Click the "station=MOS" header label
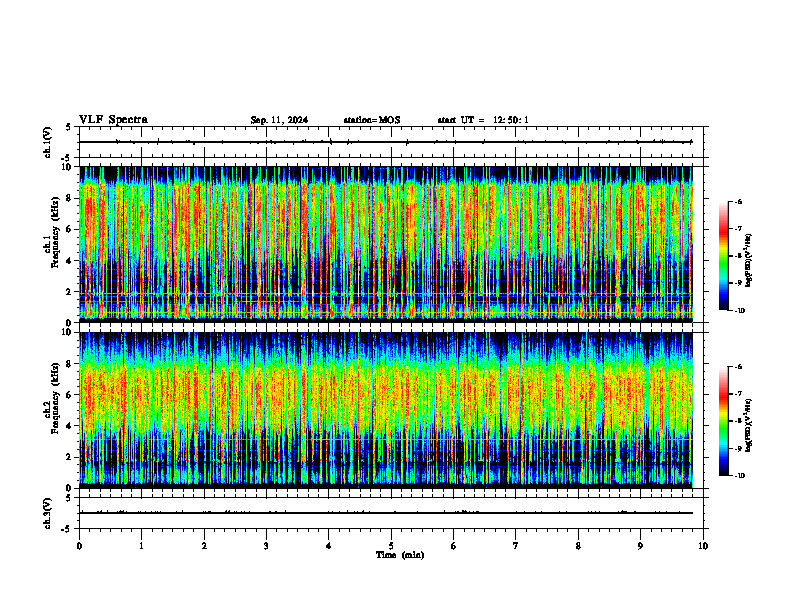 click(372, 120)
